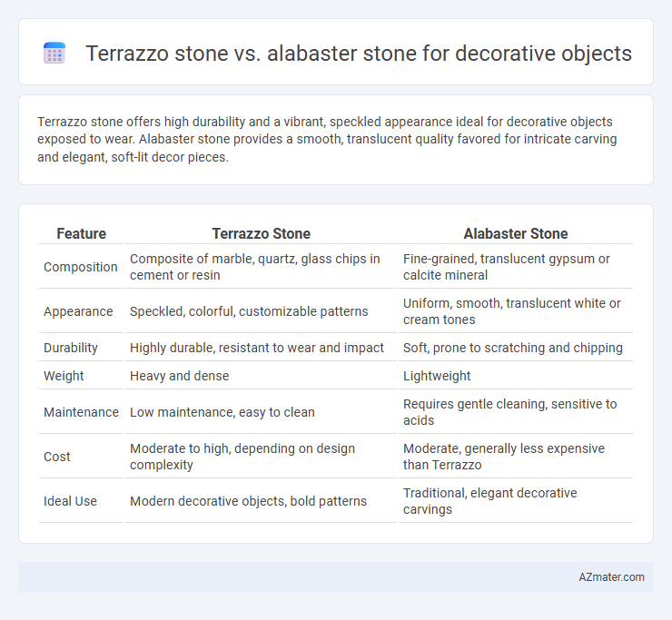Click the 'Terrazzo Stone' column header
The width and height of the screenshot is (672, 620).
(x=261, y=233)
